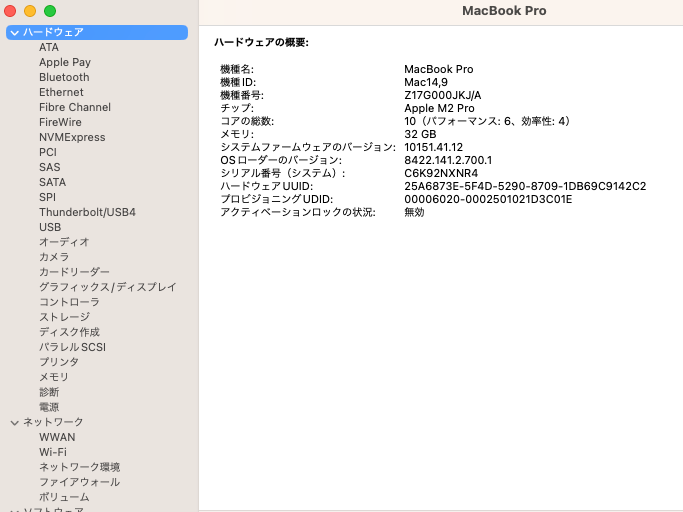This screenshot has height=512, width=683.
Task: Click the 機種名 value MacBook Pro
Action: pyautogui.click(x=439, y=69)
